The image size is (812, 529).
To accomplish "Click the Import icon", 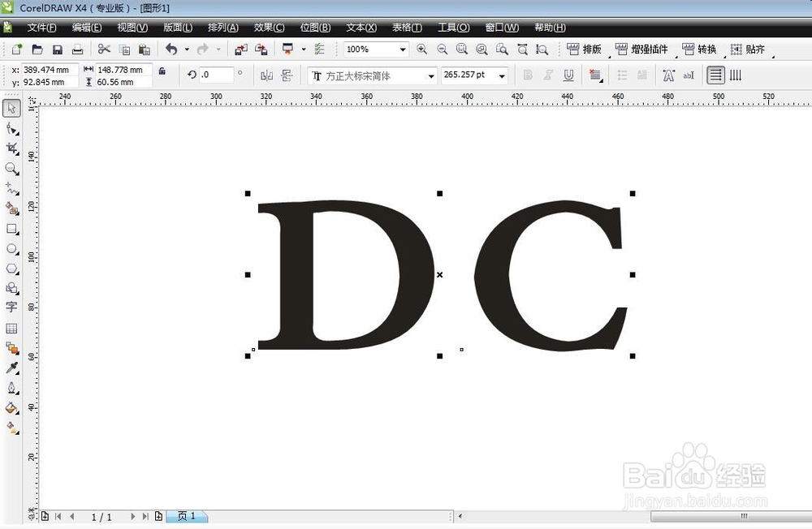I will pyautogui.click(x=241, y=49).
